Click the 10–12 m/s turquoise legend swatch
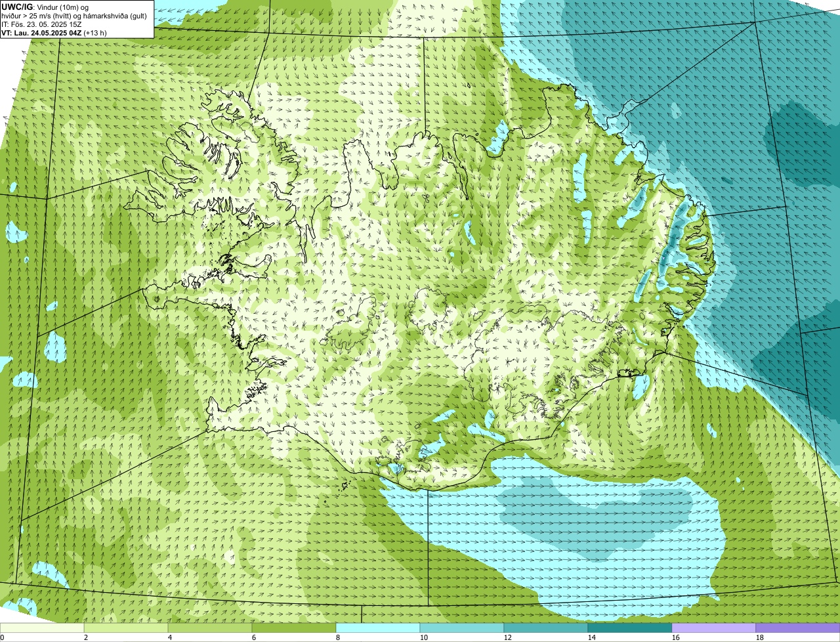 pos(462,628)
